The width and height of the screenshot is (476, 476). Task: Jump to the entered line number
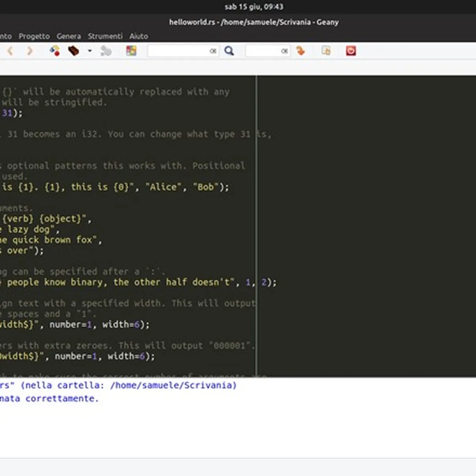click(300, 51)
